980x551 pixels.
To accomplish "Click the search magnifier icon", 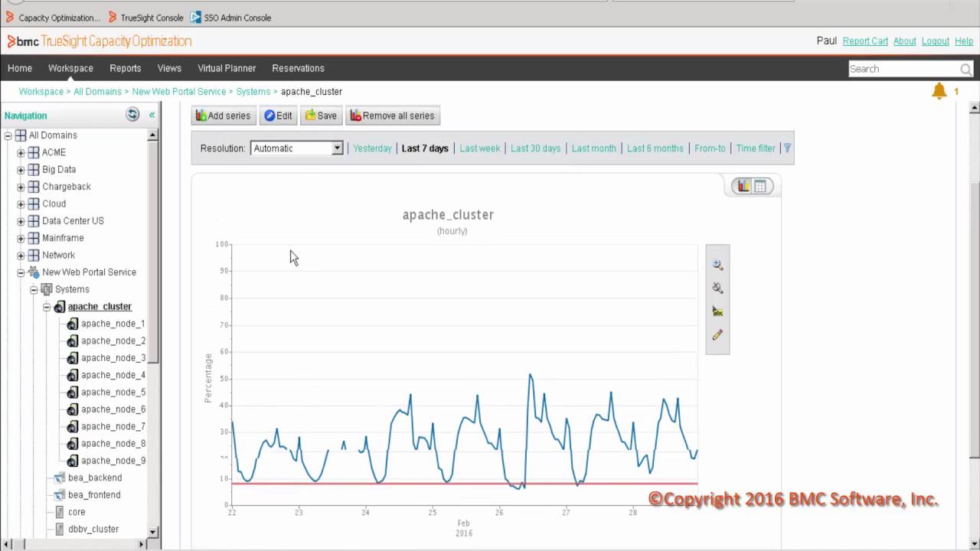I will coord(966,69).
